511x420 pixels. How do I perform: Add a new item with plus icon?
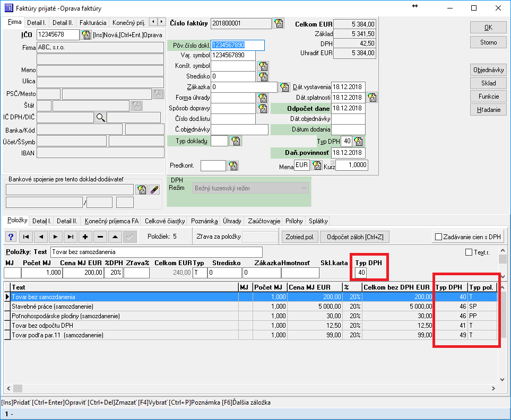coord(85,237)
